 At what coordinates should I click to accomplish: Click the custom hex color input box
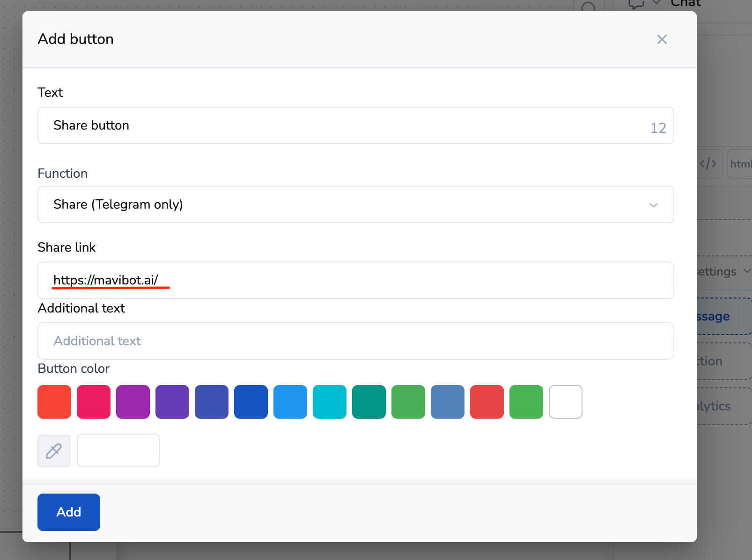(118, 451)
